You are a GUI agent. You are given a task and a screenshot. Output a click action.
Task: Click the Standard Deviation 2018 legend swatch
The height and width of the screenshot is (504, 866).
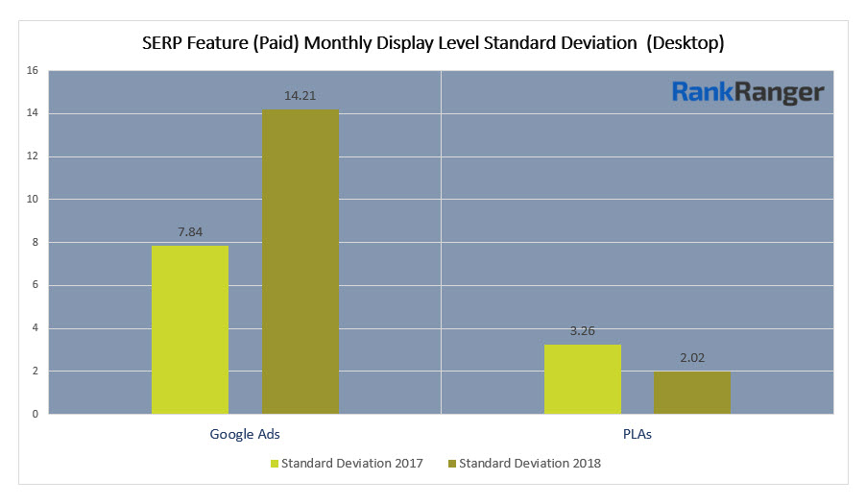pyautogui.click(x=452, y=464)
